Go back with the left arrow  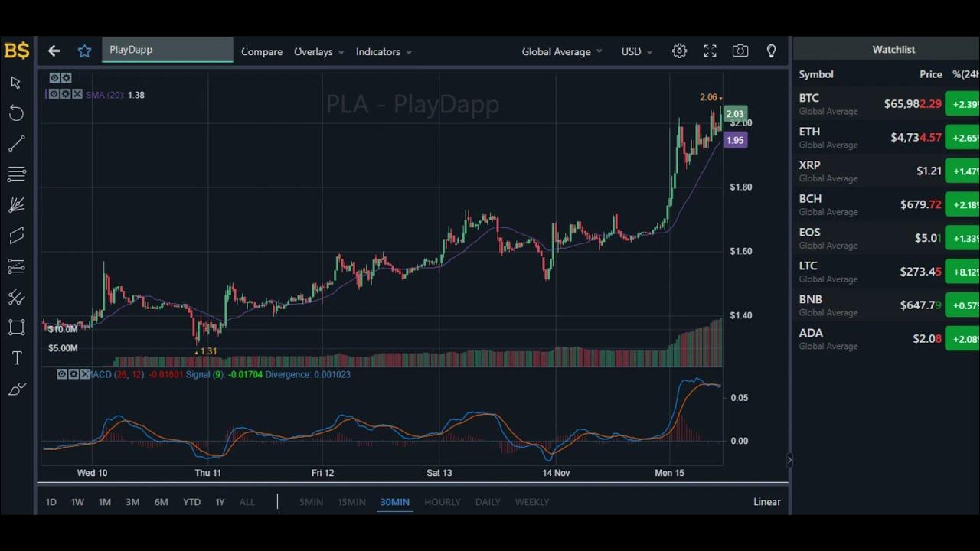(x=54, y=51)
